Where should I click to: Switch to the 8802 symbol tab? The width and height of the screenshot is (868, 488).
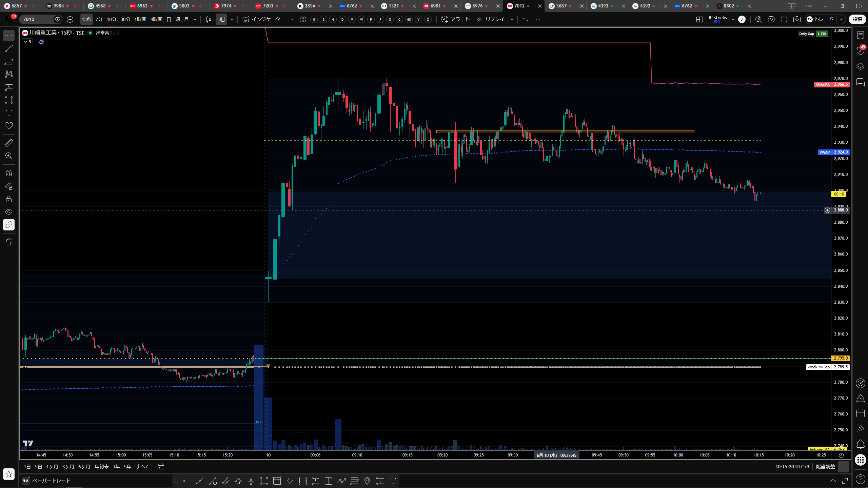tap(729, 6)
